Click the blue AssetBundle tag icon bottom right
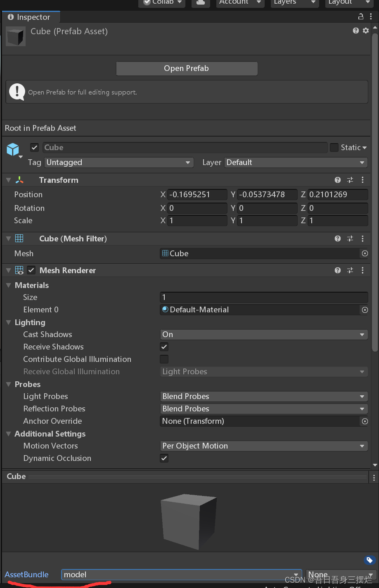 pos(370,560)
